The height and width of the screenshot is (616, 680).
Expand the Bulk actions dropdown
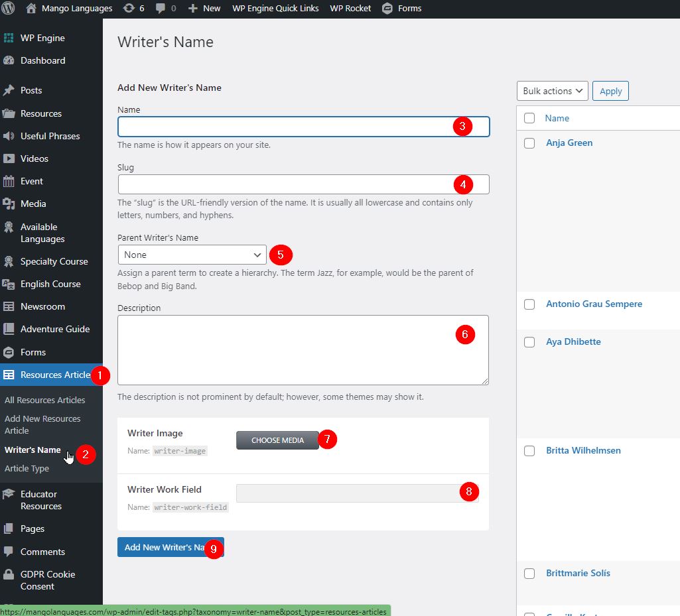[x=552, y=91]
